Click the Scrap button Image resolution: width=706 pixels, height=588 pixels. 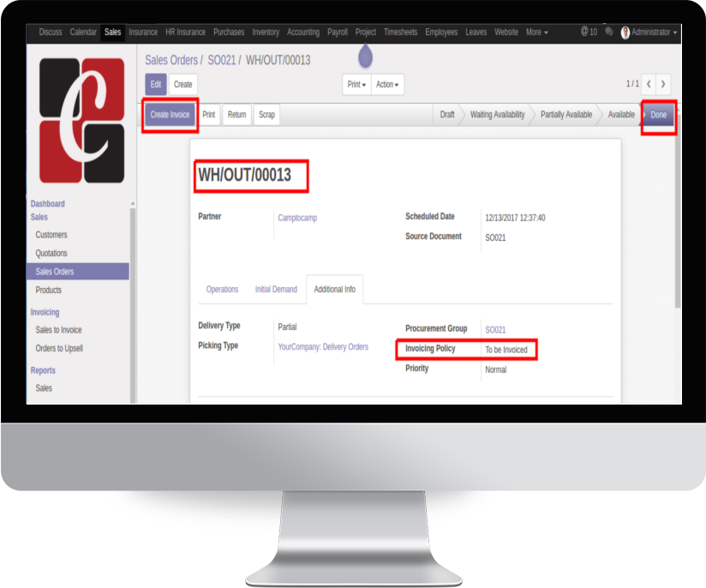[x=267, y=115]
